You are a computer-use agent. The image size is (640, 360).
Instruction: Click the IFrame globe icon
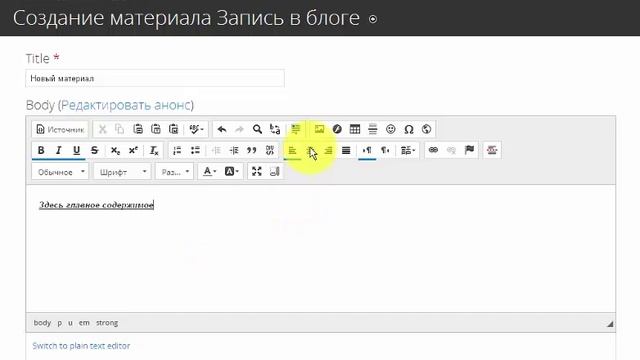tap(427, 129)
